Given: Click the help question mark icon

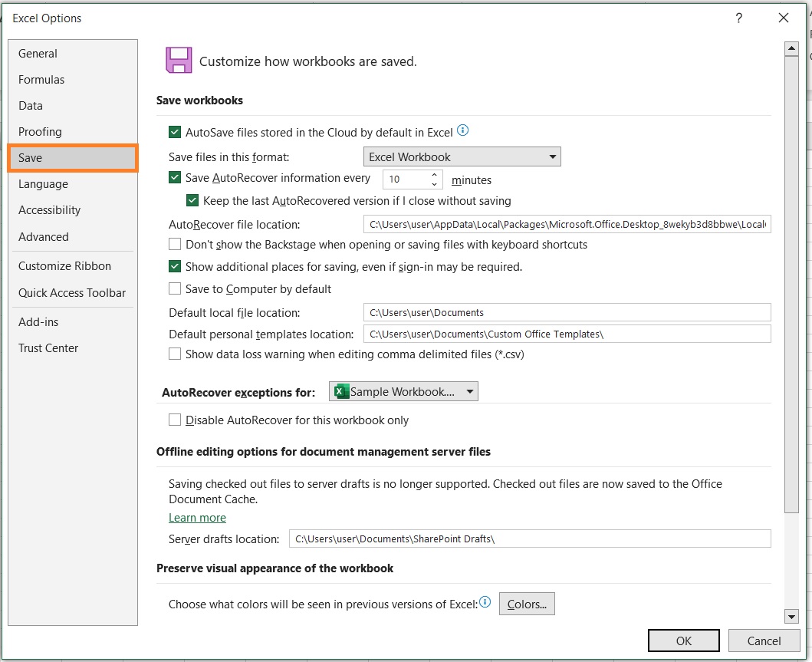Looking at the screenshot, I should [739, 18].
